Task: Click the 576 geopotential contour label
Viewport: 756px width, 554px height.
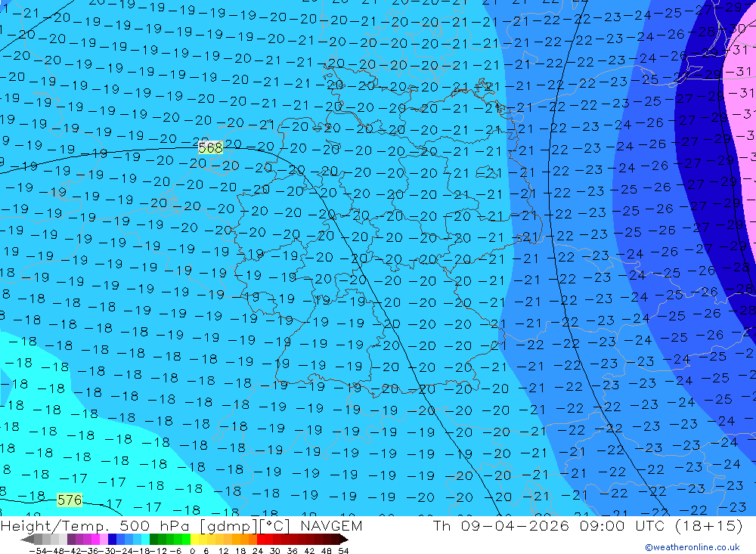Action: coord(70,500)
